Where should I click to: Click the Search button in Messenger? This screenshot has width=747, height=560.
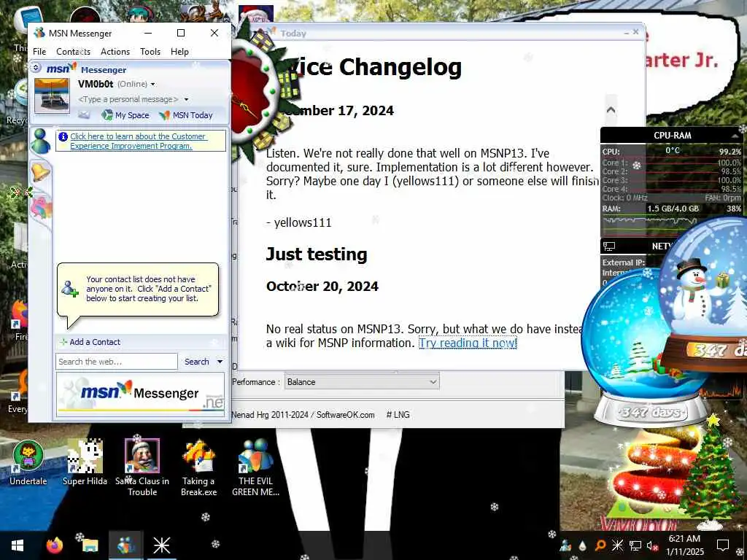pyautogui.click(x=197, y=362)
